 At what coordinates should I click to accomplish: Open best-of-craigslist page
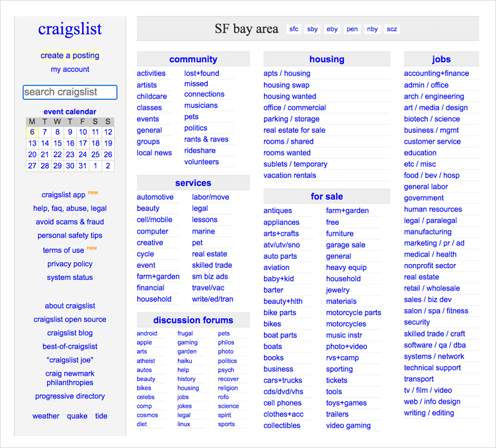tap(70, 347)
